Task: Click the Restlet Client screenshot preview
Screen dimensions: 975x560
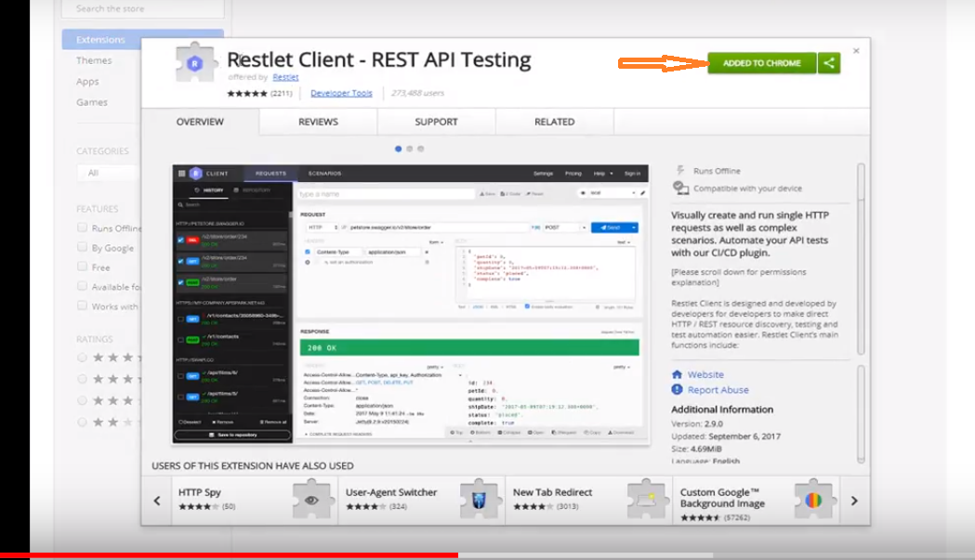Action: click(x=411, y=304)
